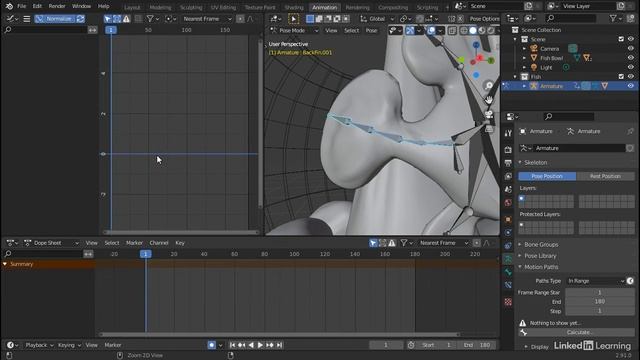Click the Blender logo menu

(9, 6)
